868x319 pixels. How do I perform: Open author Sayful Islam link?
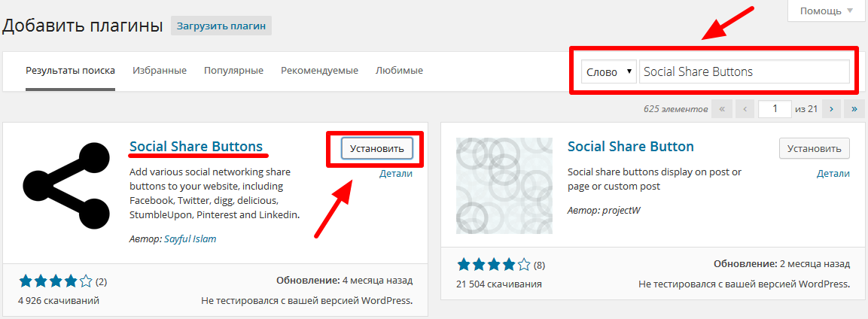(190, 239)
